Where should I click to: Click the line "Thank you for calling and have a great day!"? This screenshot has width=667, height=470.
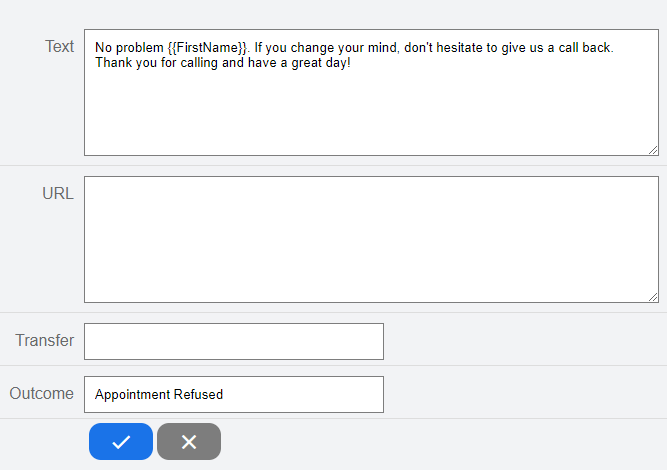[223, 63]
